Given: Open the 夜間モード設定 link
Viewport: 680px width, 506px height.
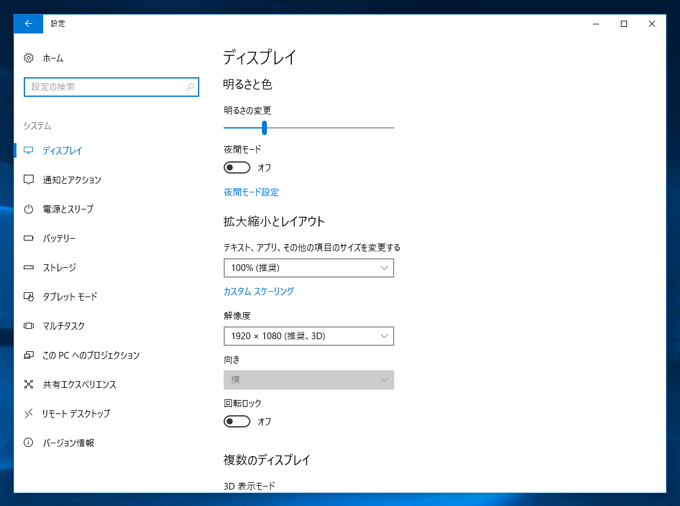Looking at the screenshot, I should (x=251, y=192).
